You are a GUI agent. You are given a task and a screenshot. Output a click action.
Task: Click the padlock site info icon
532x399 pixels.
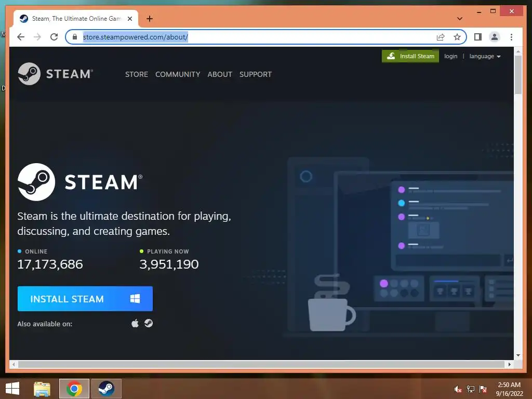coord(75,37)
